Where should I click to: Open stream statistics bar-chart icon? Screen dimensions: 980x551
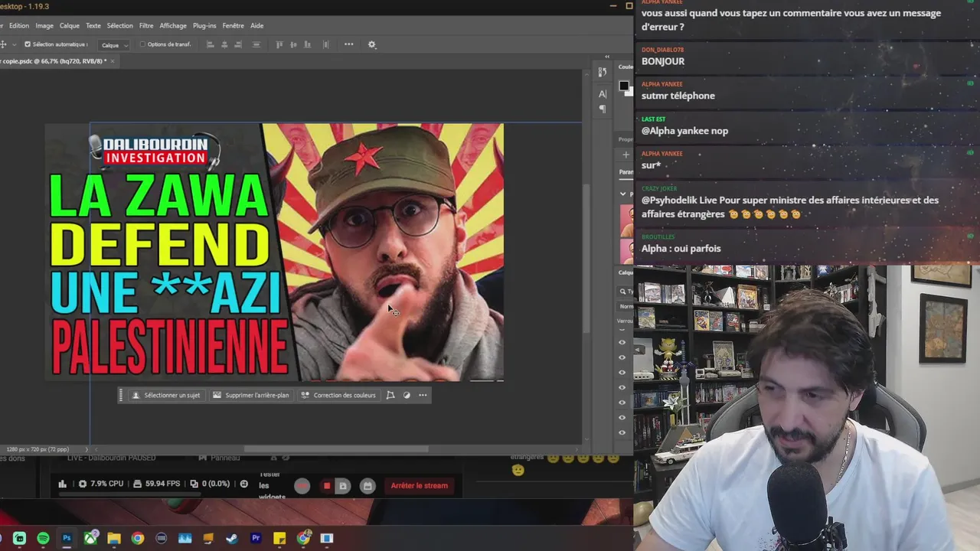63,484
